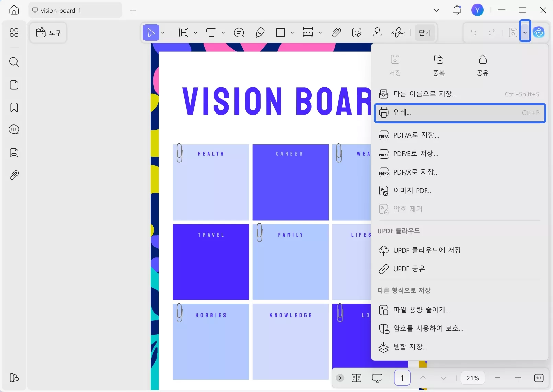Select the attach file tool
The image size is (553, 392).
pos(336,33)
